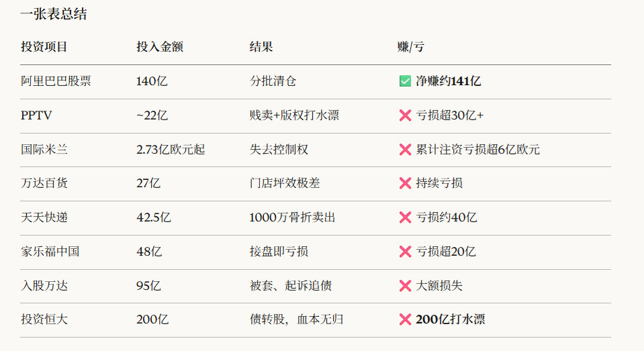Screen dimensions: 644x351
Task: Click the red X icon beside 亏损超20亿
Action: coord(405,252)
